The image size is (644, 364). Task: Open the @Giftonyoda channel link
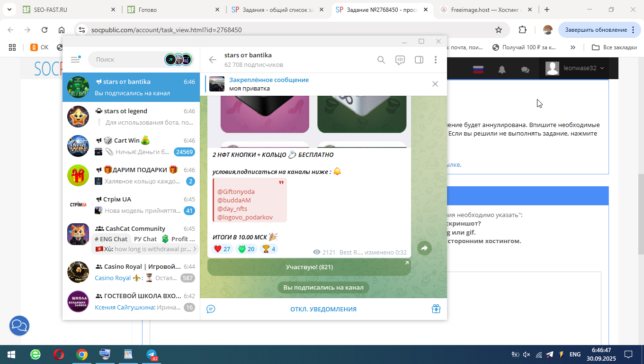(x=236, y=191)
